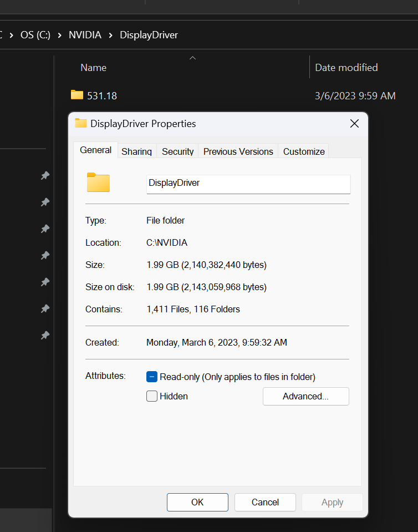Open the Security tab
Image resolution: width=418 pixels, height=532 pixels.
177,151
